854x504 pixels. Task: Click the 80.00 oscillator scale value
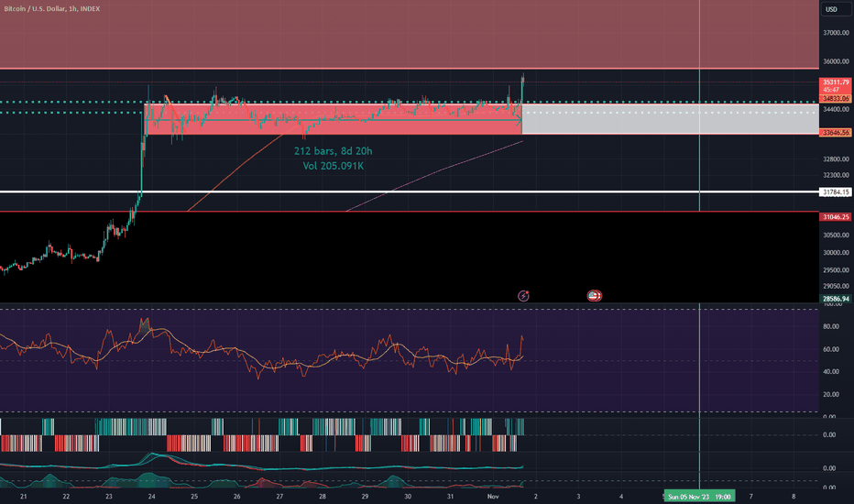coord(830,326)
